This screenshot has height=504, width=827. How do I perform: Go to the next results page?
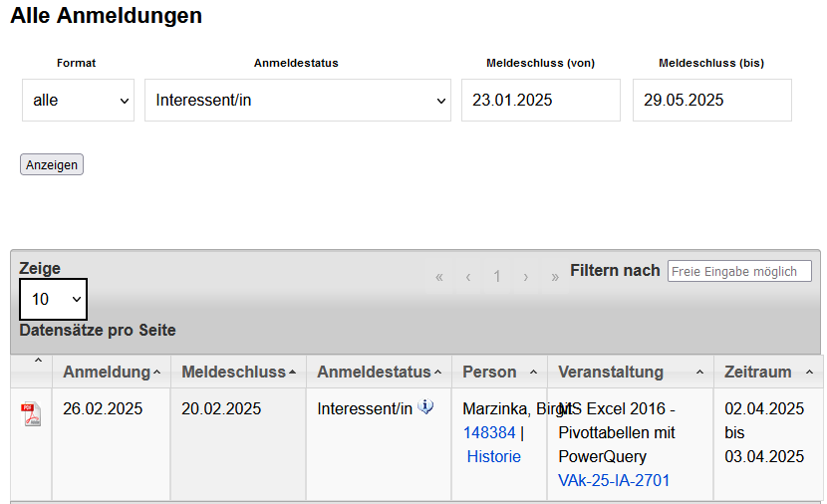[525, 277]
